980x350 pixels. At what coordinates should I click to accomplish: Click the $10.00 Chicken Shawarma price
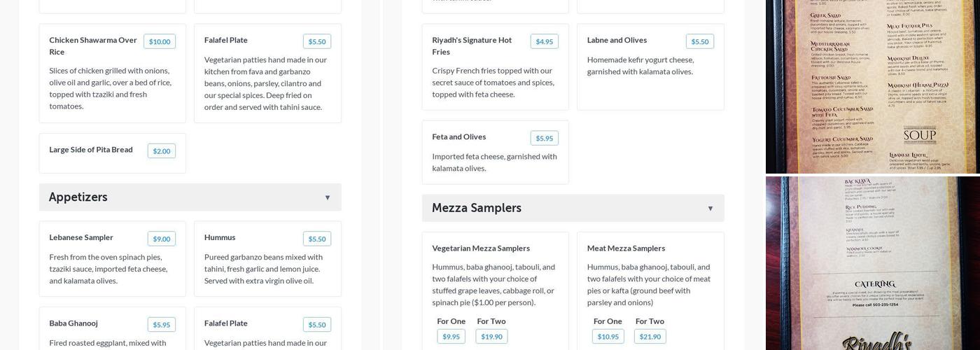tap(160, 41)
